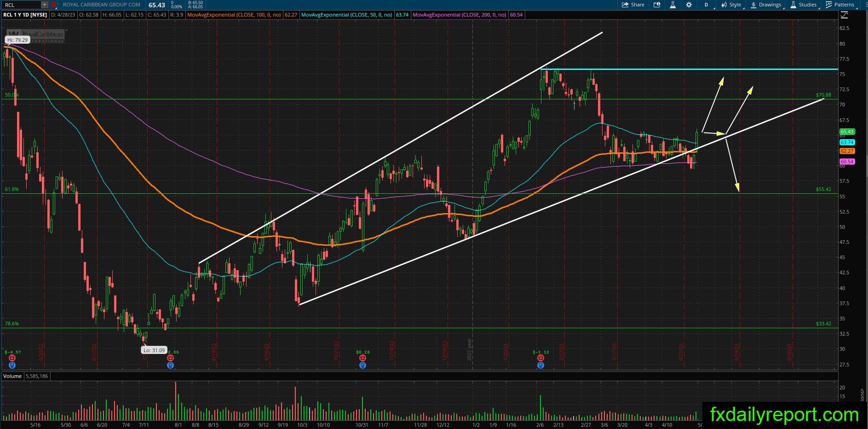Click the blue lightbulb icon under $-1.12
Viewport: 868px width, 429px height.
coord(540,365)
